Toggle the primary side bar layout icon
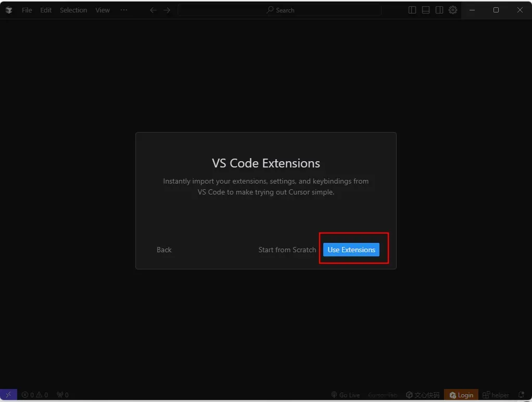 click(412, 10)
